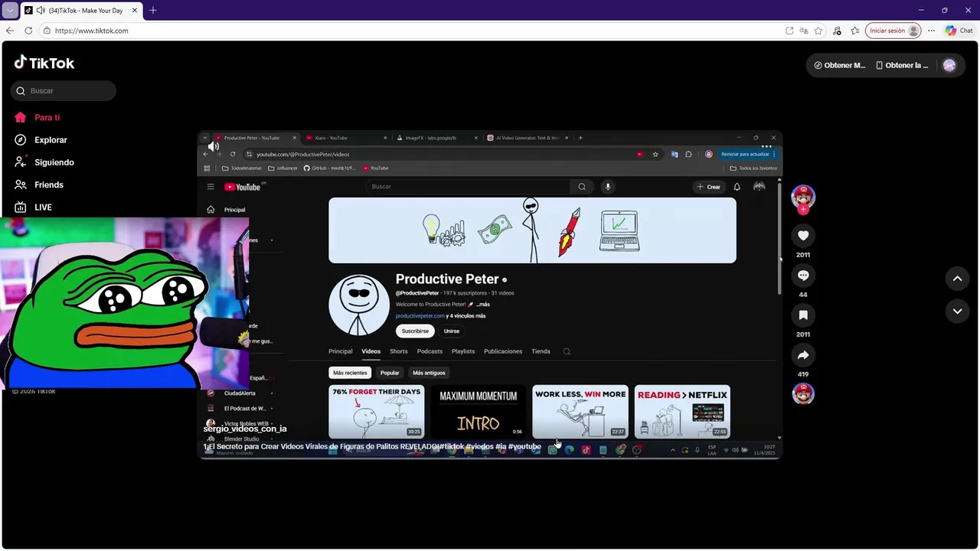
Task: Open the favorites list icon
Action: click(x=854, y=31)
